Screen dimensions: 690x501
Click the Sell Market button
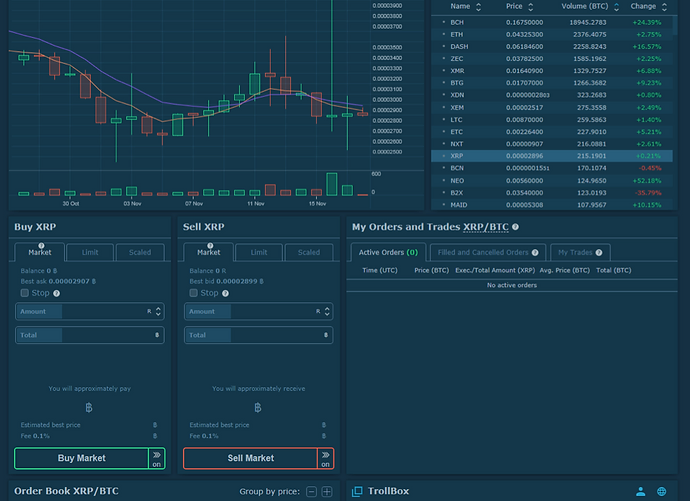[251, 458]
